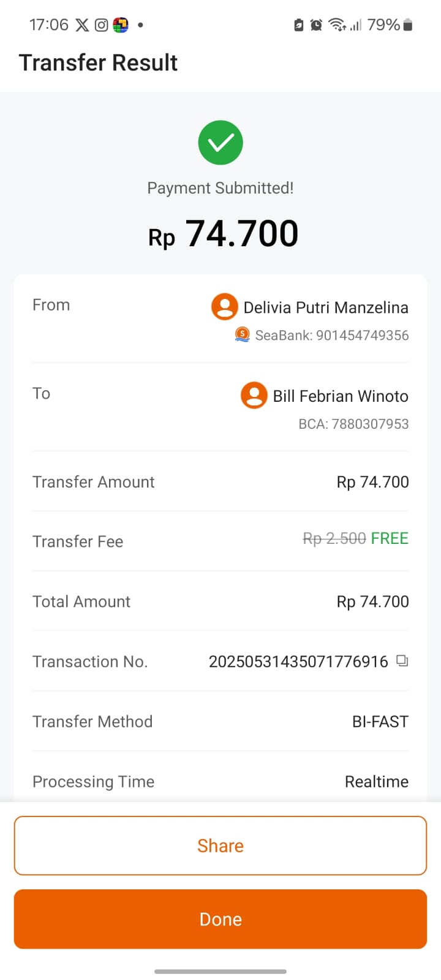
Task: Tap the green FREE transfer fee label
Action: 390,538
